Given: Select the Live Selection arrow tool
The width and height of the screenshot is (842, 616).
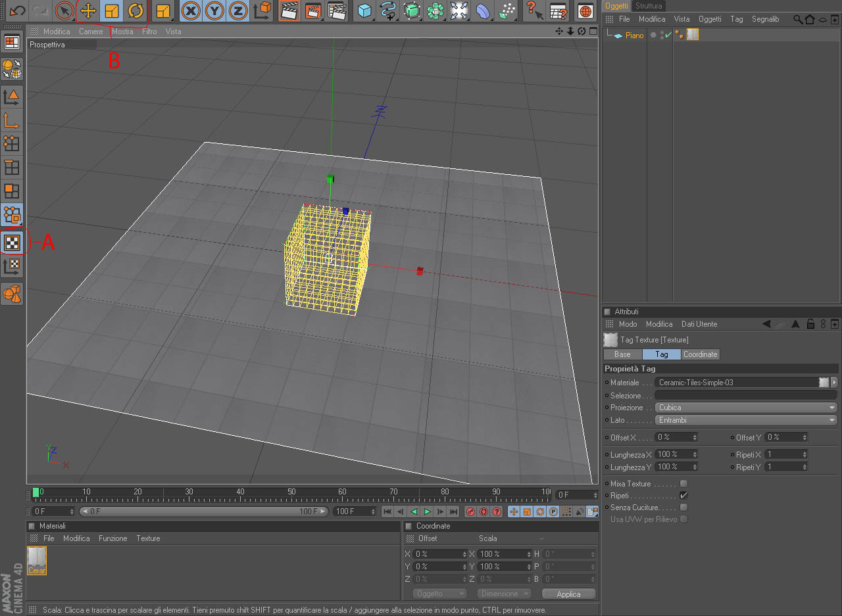Looking at the screenshot, I should pyautogui.click(x=64, y=11).
